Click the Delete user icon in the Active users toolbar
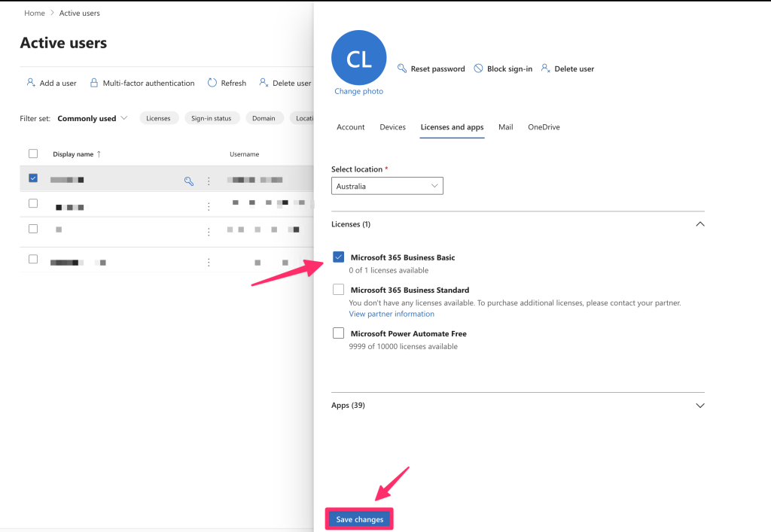771x532 pixels. (x=264, y=83)
